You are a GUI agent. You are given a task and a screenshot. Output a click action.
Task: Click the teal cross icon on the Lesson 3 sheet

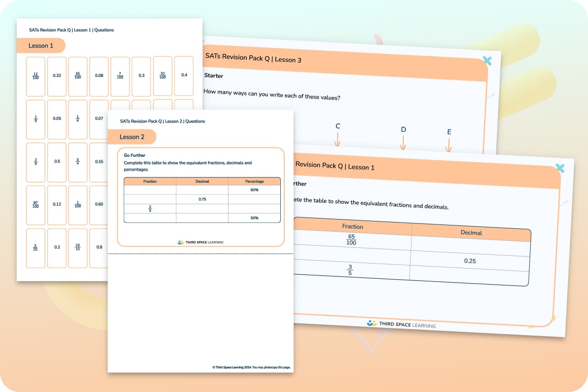[x=487, y=61]
